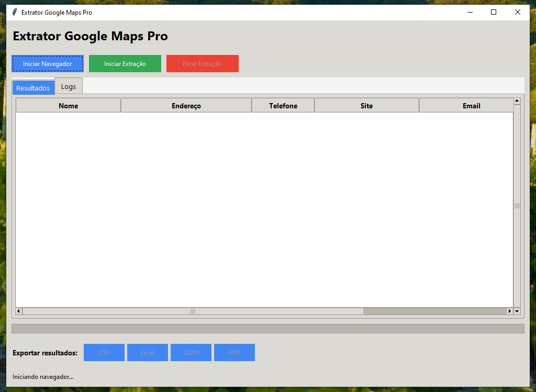
Task: Click the Site column header
Action: (x=366, y=106)
